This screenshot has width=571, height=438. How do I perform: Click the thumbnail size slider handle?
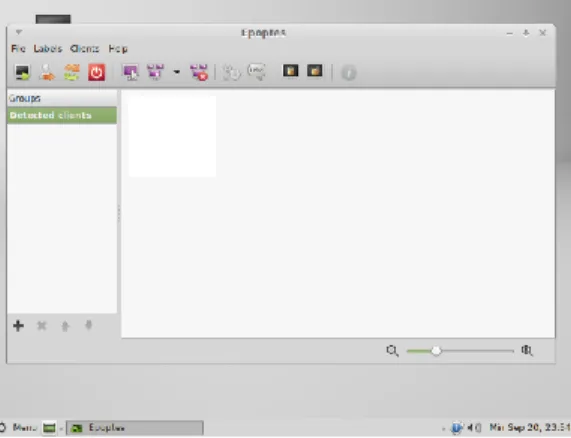(436, 351)
